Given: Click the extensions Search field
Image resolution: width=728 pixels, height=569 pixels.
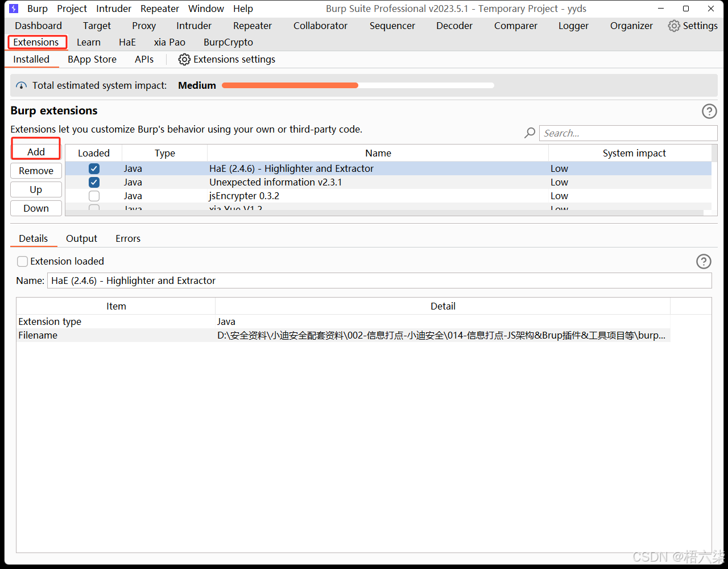Looking at the screenshot, I should 628,133.
